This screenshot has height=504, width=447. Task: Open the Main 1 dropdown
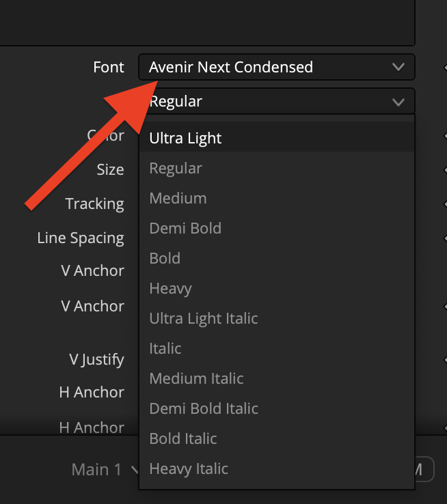click(x=105, y=470)
